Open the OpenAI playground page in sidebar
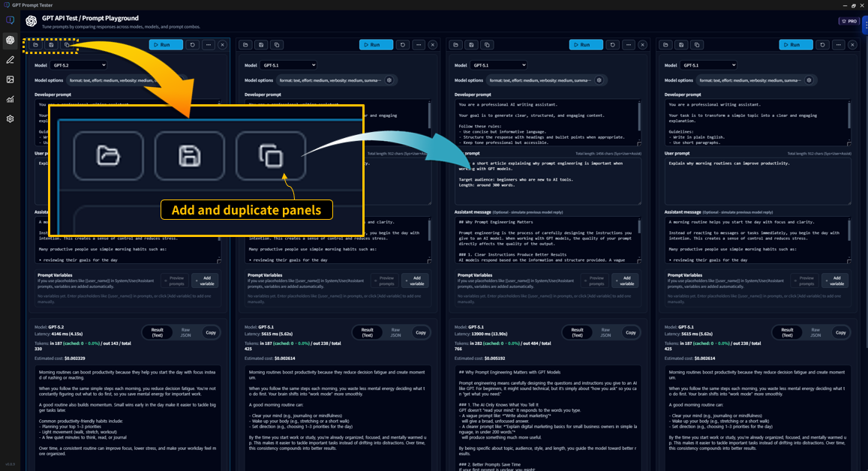Viewport: 868px width, 471px height. click(11, 40)
